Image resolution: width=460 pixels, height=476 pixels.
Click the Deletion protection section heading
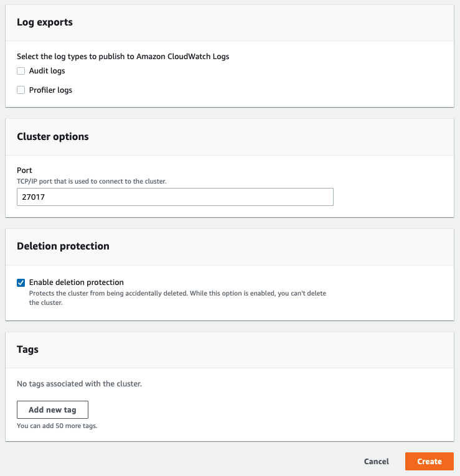coord(63,246)
